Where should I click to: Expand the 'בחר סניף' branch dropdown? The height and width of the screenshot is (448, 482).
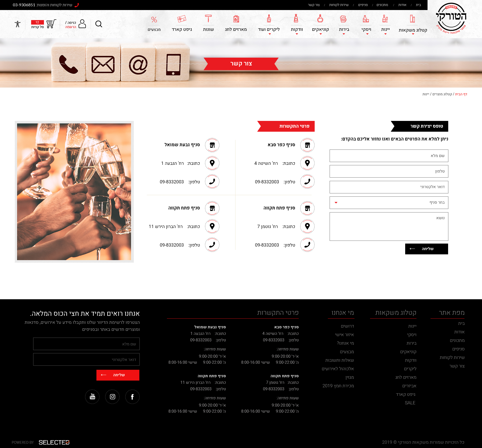[x=389, y=202]
